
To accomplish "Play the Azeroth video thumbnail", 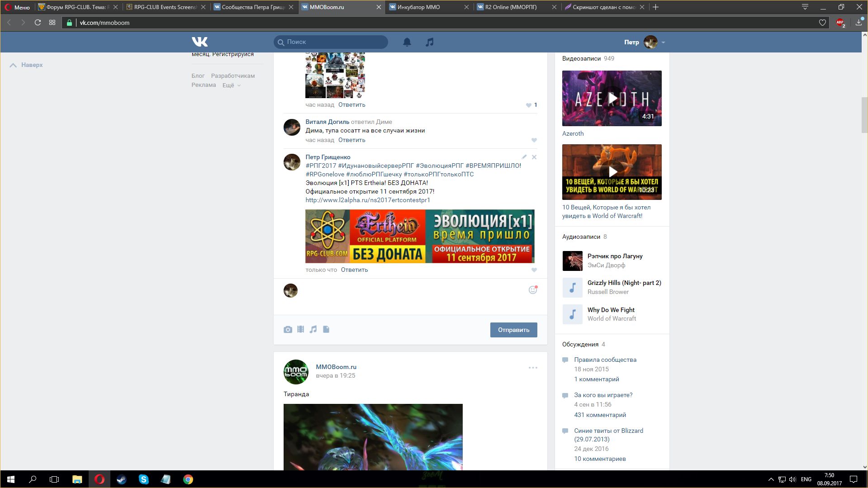I will [x=612, y=98].
